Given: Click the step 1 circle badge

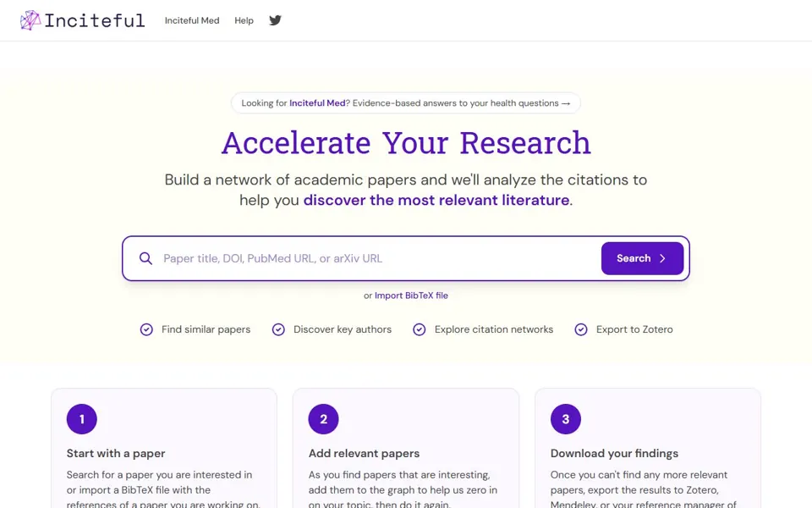Looking at the screenshot, I should (x=82, y=419).
